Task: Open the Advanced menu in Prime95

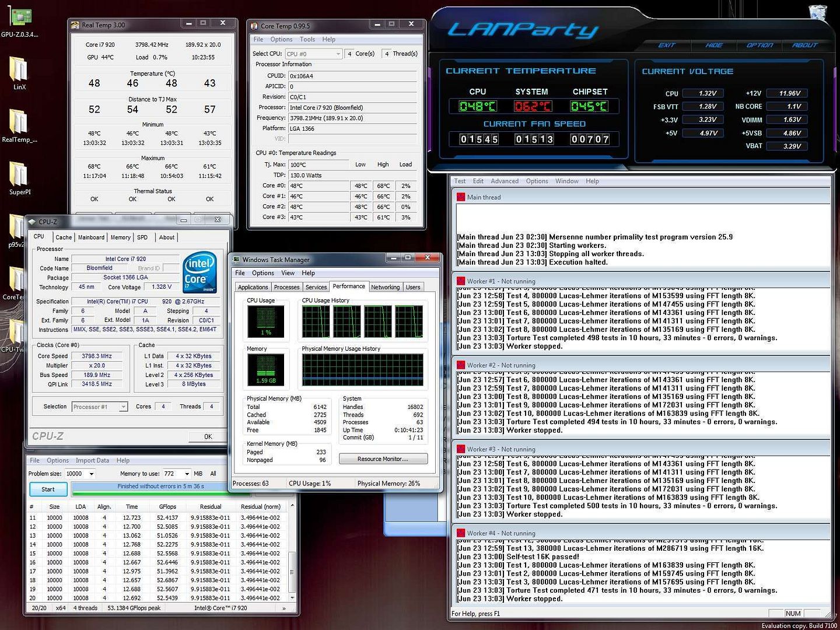Action: 505,181
